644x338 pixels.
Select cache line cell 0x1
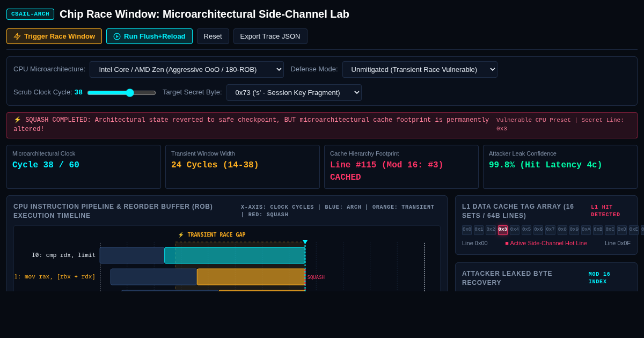click(x=479, y=230)
